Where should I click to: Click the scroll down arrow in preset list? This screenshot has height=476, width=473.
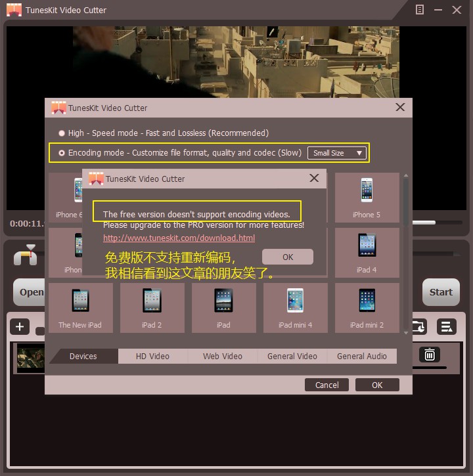point(406,333)
